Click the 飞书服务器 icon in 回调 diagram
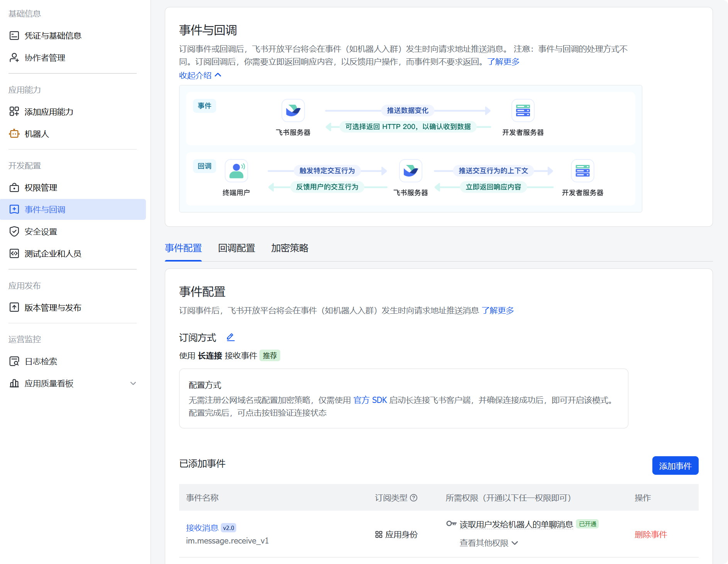The image size is (728, 564). click(x=410, y=171)
